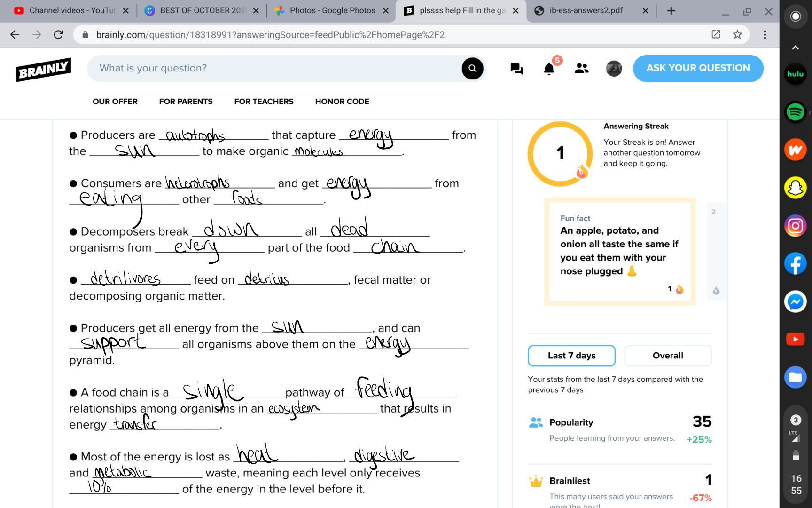This screenshot has width=812, height=508.
Task: Launch Instagram from the shelf
Action: tap(795, 226)
